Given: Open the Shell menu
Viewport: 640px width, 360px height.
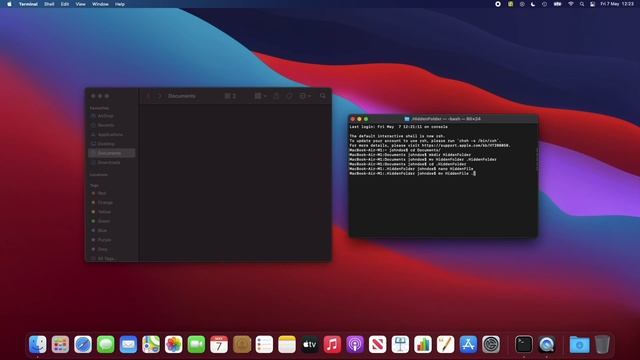Looking at the screenshot, I should [49, 4].
